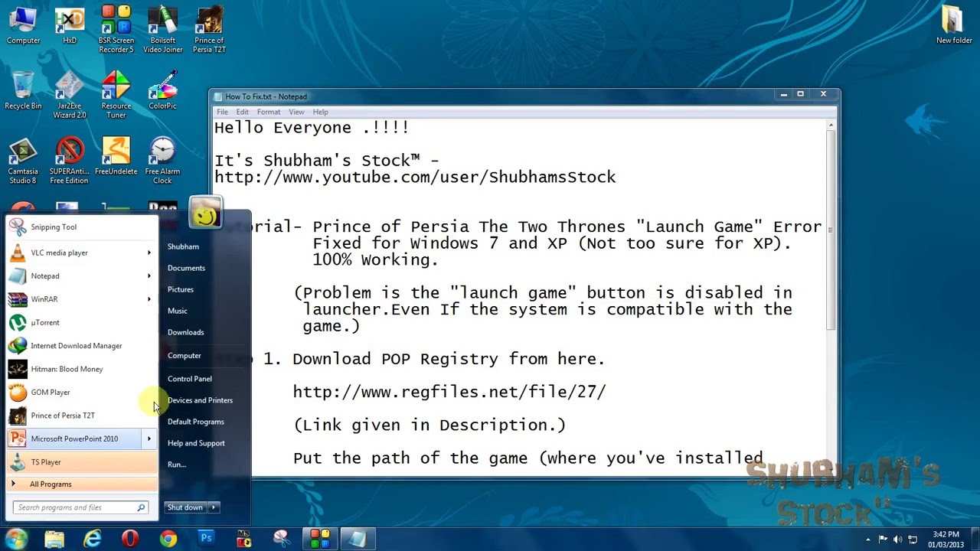Open Notepad File menu
Viewport: 980px width, 551px height.
click(222, 112)
